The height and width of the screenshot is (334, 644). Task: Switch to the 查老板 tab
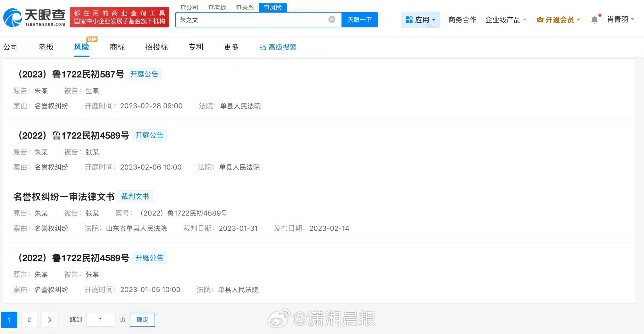[x=217, y=7]
